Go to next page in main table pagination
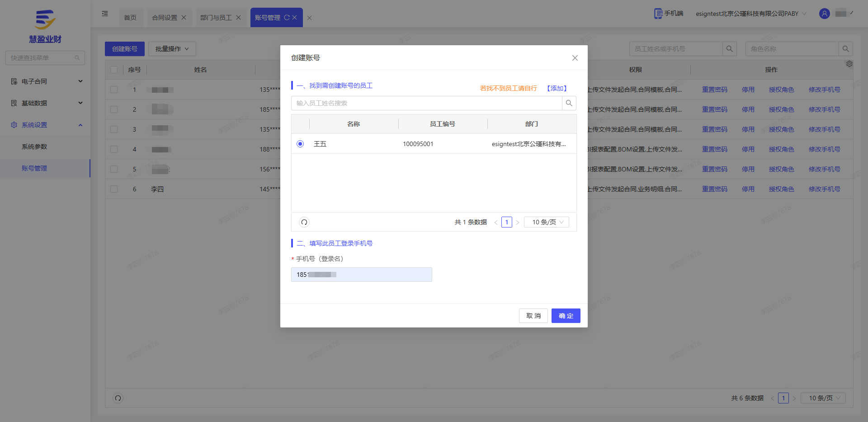This screenshot has height=422, width=868. coord(794,398)
